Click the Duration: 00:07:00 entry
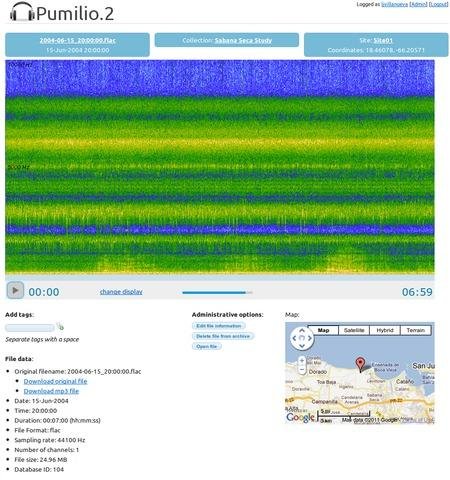This screenshot has width=450, height=480. point(57,420)
